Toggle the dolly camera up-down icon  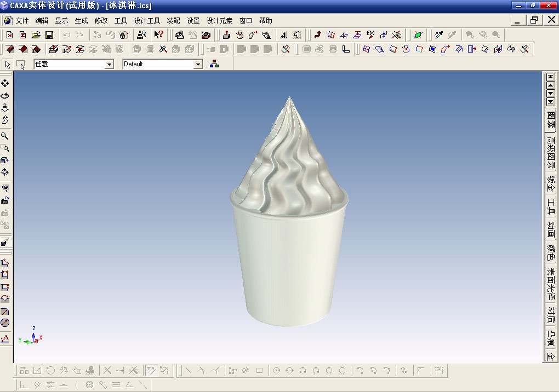pyautogui.click(x=5, y=107)
